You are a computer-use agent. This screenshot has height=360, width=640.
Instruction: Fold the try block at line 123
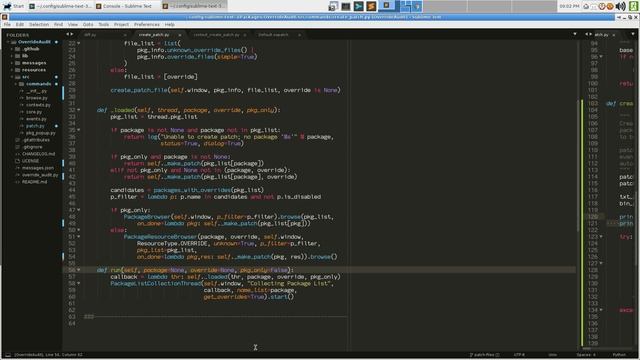[601, 236]
